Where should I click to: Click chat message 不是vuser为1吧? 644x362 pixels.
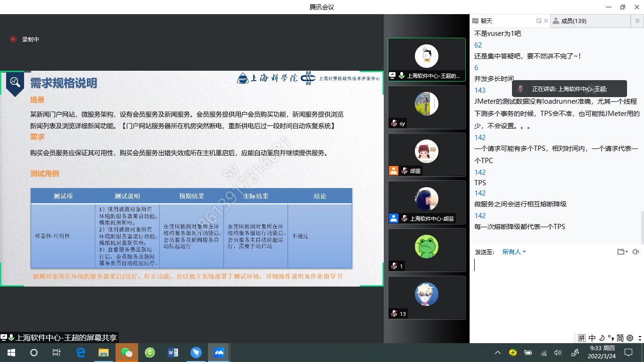(x=497, y=33)
